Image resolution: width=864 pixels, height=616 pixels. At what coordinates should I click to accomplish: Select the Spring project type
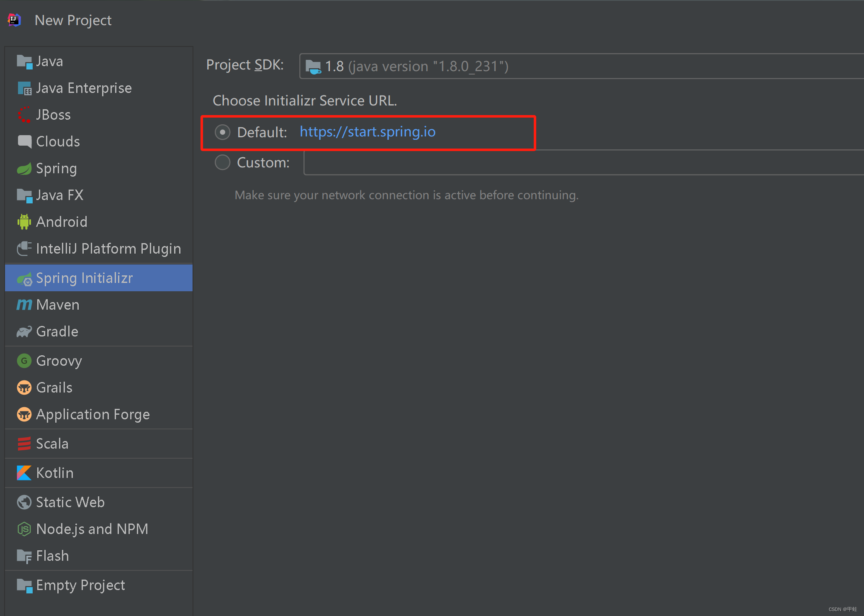pyautogui.click(x=57, y=168)
